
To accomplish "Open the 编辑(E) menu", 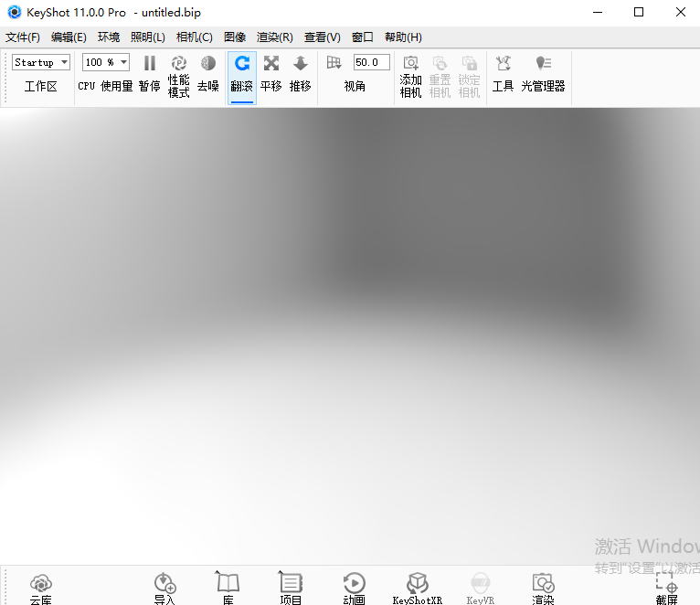I will click(x=69, y=37).
